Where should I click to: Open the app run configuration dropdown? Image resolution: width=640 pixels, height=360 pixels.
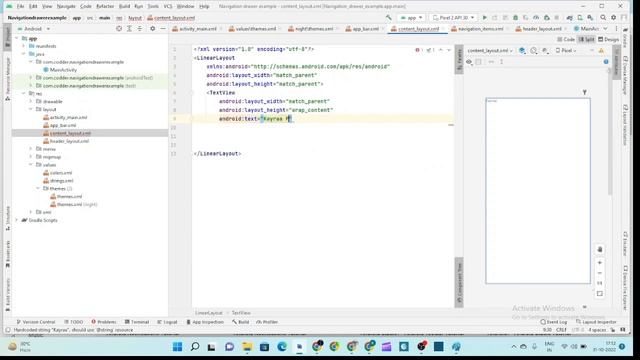411,18
